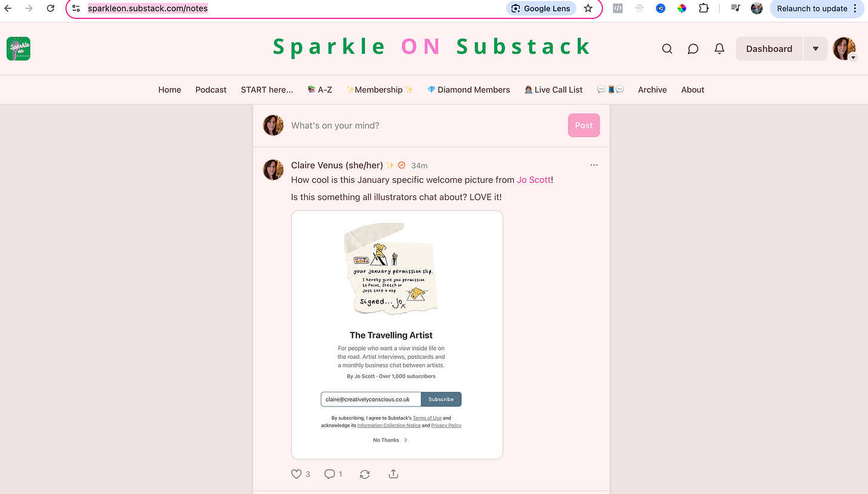Share the note using the upload icon
This screenshot has height=494, width=868.
(393, 474)
